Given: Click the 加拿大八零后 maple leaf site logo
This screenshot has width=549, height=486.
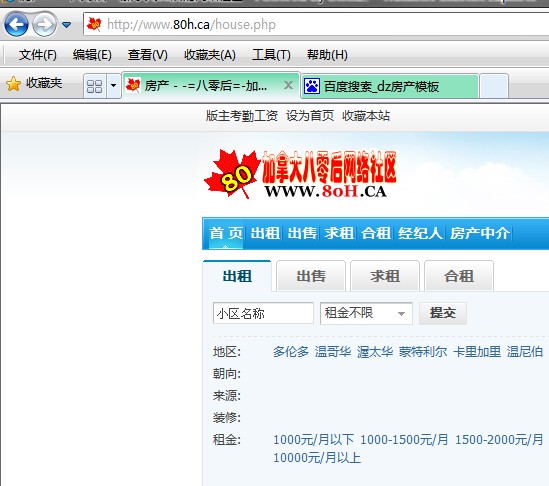Looking at the screenshot, I should point(301,174).
